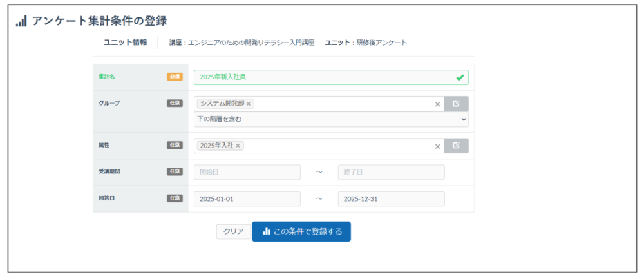Expand the 下の階層を含む dropdown
The width and height of the screenshot is (644, 279).
(x=331, y=119)
